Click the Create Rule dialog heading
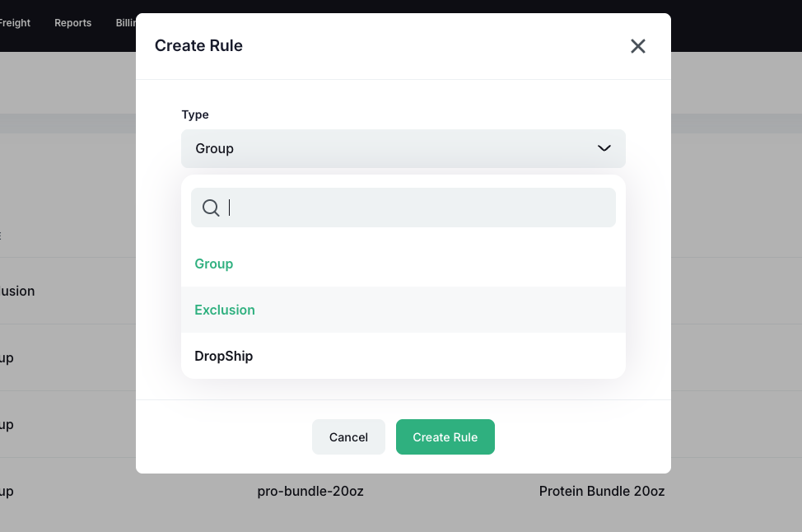Screen dimensions: 802x532 point(198,45)
